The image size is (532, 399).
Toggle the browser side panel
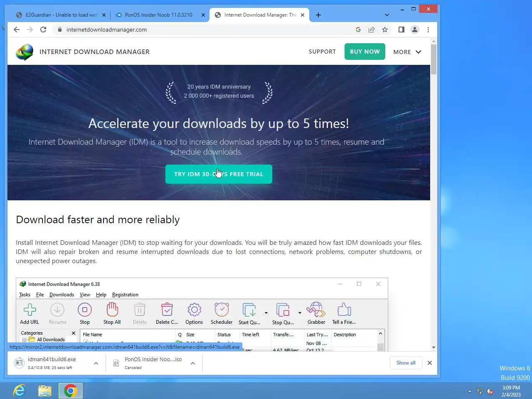401,30
